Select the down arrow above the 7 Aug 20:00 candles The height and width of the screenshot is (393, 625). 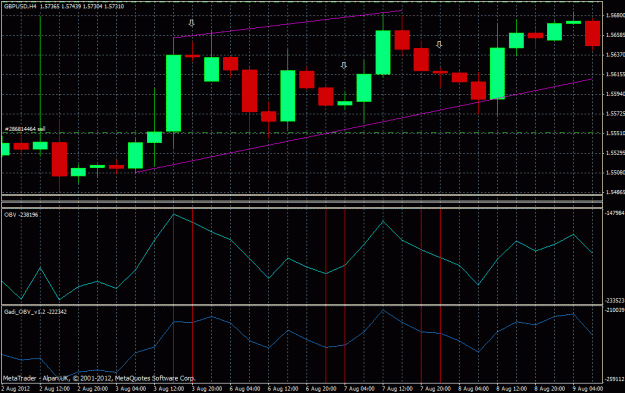pos(439,44)
